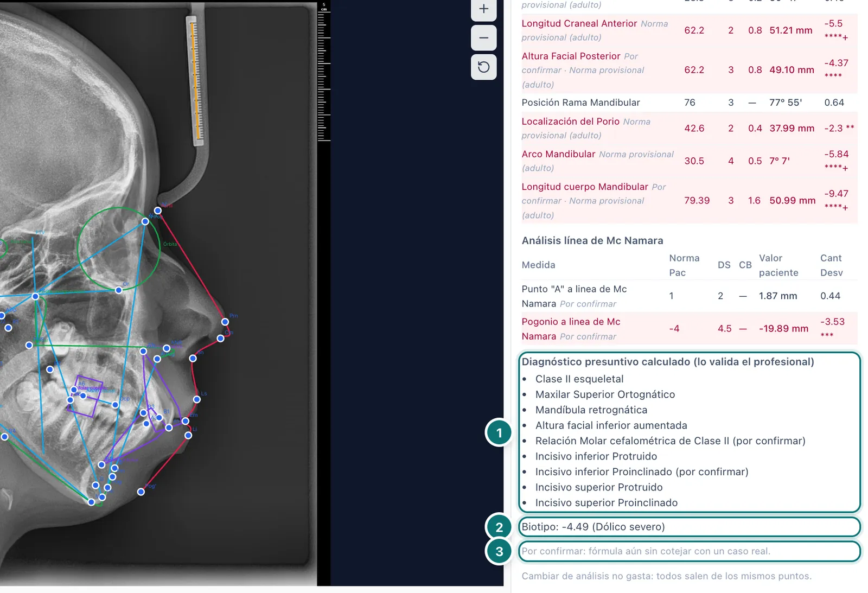Click the Arco Mandibular row label
Screen dimensions: 868x593
(558, 154)
